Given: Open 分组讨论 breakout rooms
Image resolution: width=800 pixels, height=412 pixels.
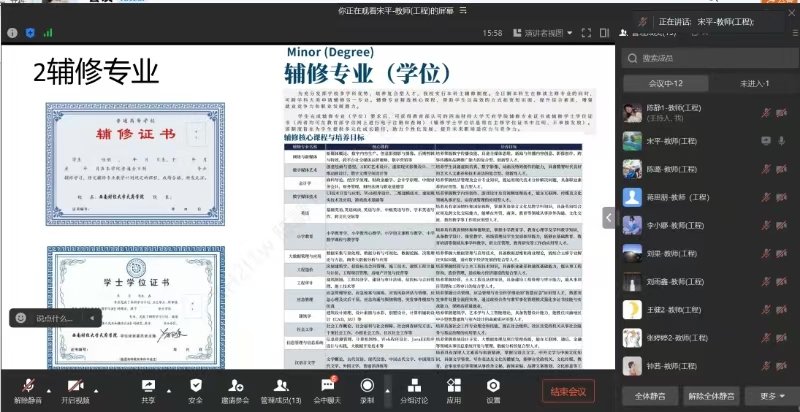Looking at the screenshot, I should 413,385.
